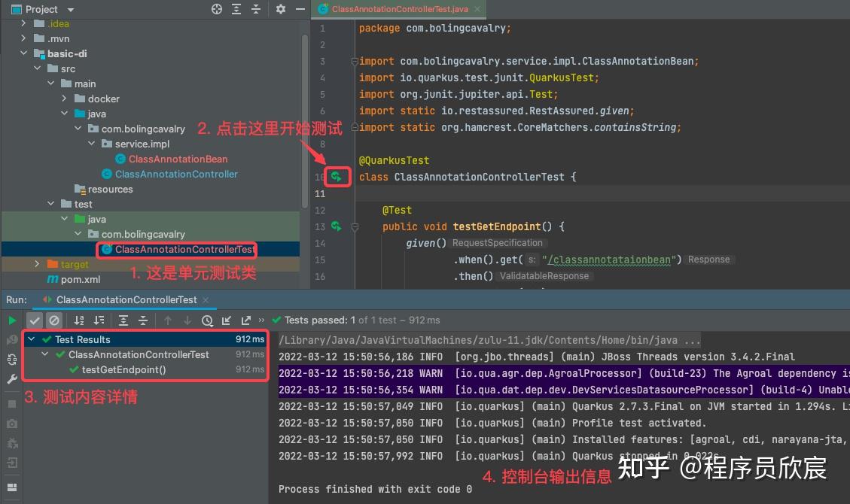Stop process via square icon

[12, 404]
